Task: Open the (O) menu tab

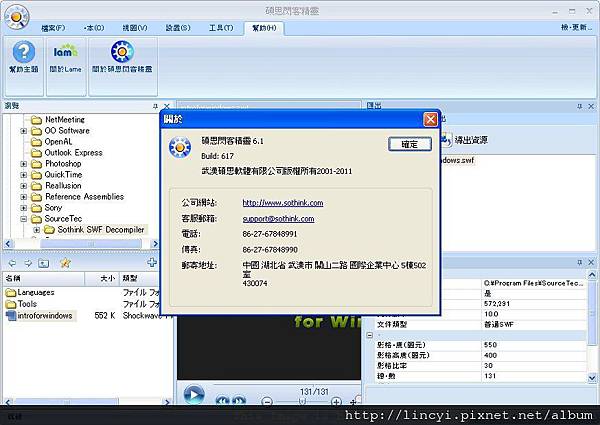Action: point(94,28)
